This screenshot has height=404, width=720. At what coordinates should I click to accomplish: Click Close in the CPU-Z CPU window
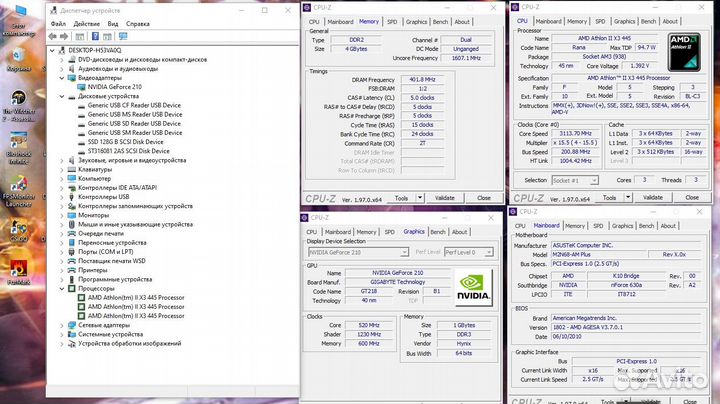click(692, 197)
